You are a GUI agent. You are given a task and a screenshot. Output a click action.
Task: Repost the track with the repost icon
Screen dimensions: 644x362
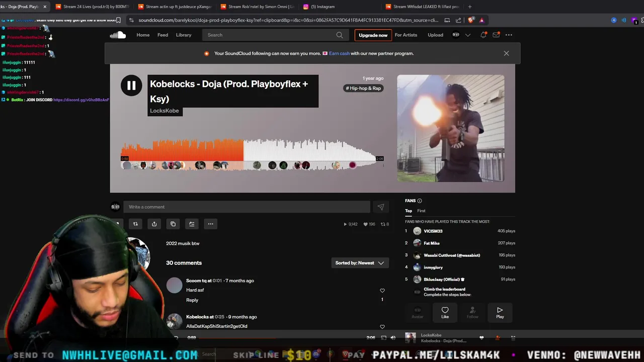pos(135,224)
